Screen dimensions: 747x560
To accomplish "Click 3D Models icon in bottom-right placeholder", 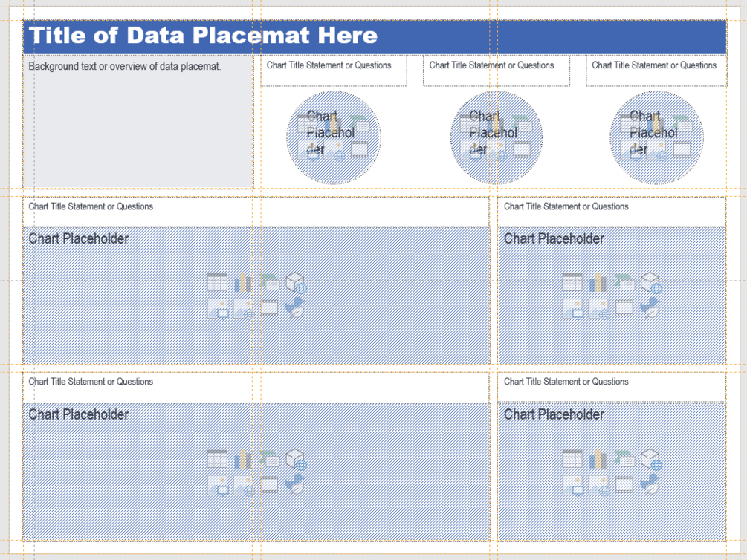I will click(651, 459).
